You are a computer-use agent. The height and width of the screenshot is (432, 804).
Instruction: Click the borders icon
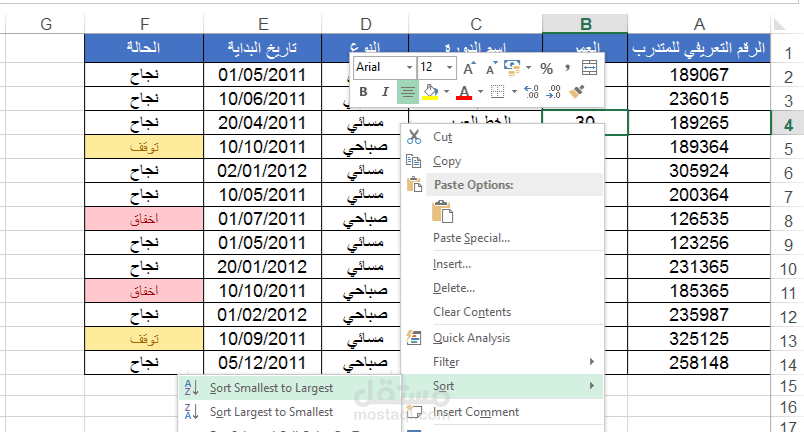pos(497,92)
